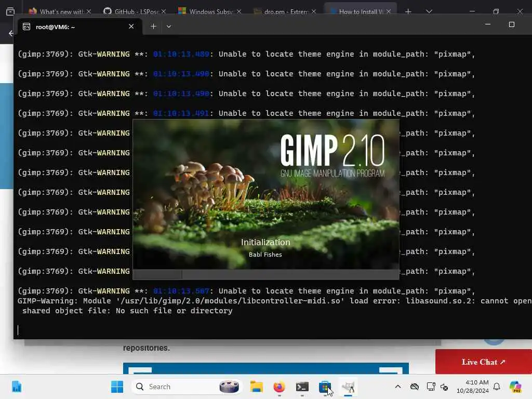
Task: Open the widgets icon on the taskbar
Action: 16,387
